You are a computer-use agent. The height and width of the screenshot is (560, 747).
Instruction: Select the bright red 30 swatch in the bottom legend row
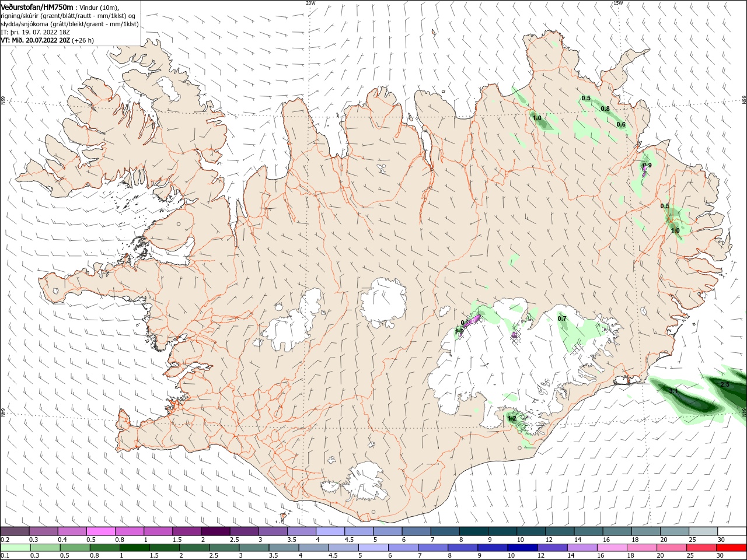pos(731,548)
